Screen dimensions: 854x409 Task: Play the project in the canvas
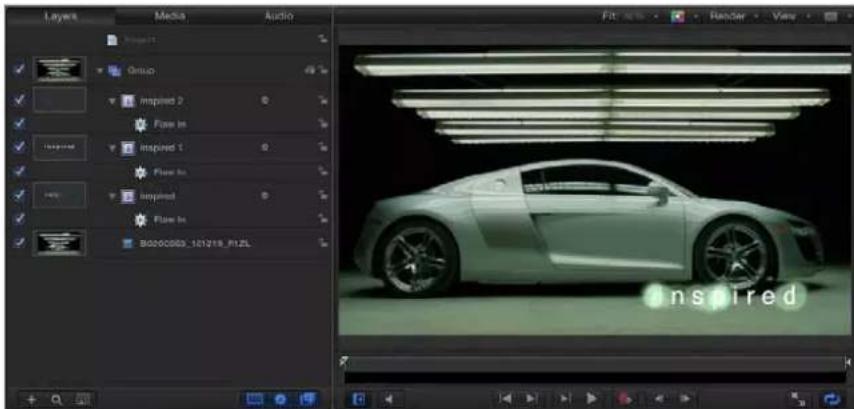(x=592, y=399)
